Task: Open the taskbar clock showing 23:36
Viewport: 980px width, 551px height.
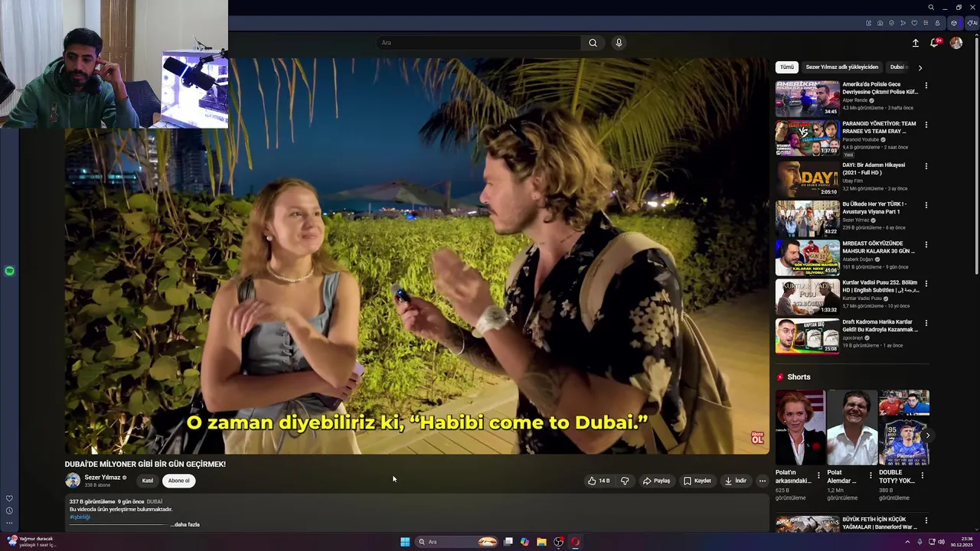Action: [x=962, y=542]
